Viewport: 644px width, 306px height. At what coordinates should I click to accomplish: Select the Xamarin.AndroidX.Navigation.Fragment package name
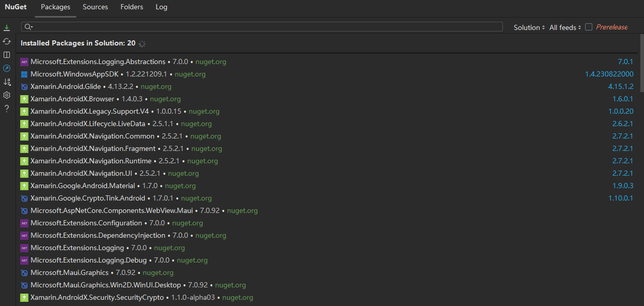(93, 148)
